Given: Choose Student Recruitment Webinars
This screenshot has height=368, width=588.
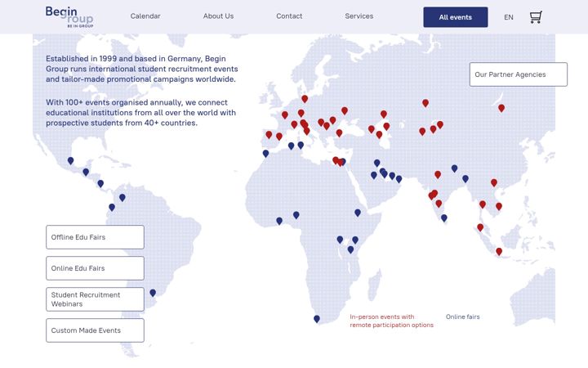Looking at the screenshot, I should tap(95, 299).
